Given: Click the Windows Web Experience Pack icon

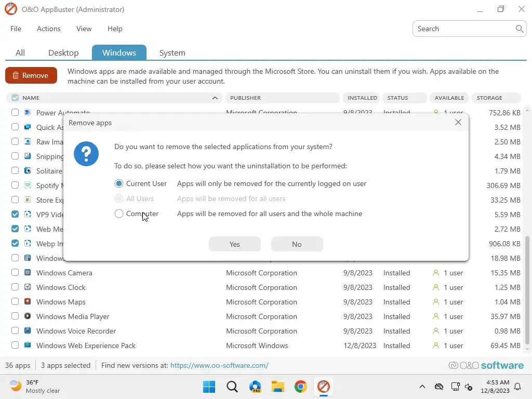Looking at the screenshot, I should coord(28,345).
